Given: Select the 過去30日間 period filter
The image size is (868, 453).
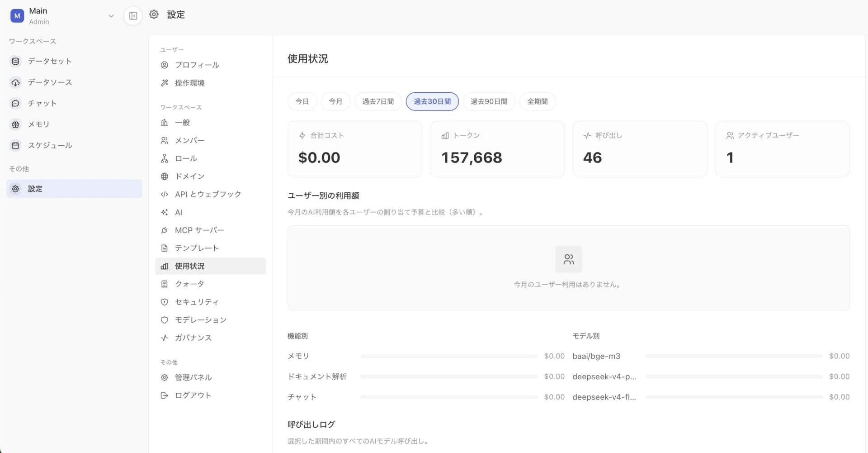Looking at the screenshot, I should tap(432, 101).
